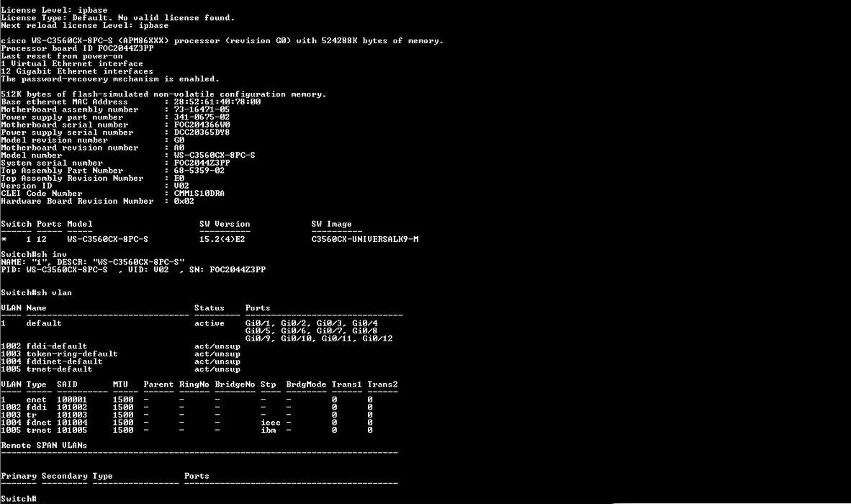Click the 'Trans1' column header
This screenshot has height=504, width=851.
coord(347,384)
